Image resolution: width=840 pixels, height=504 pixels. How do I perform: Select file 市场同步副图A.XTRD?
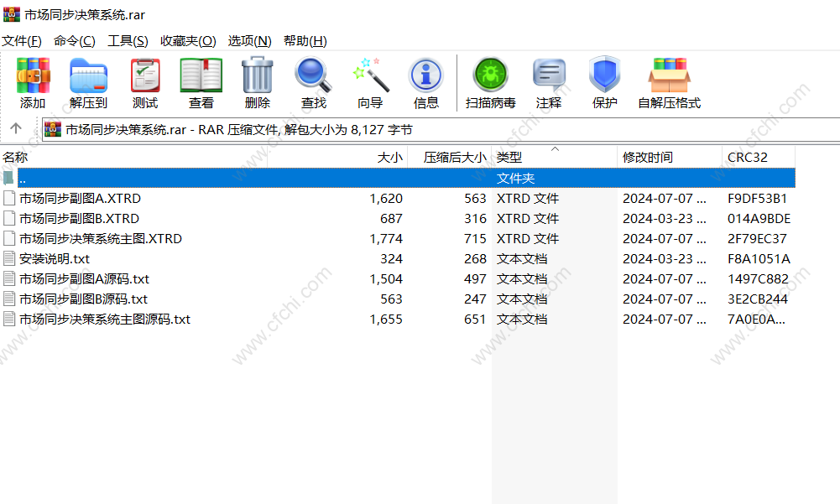81,198
